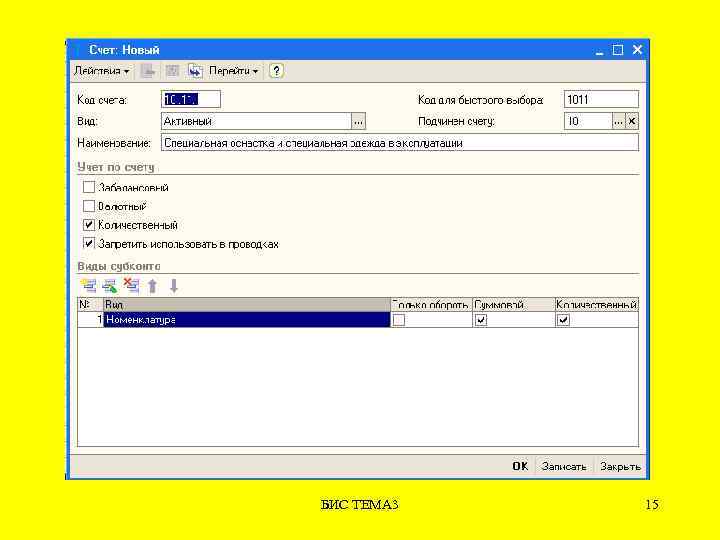Screen dimensions: 720x540
Task: Move subconto down with arrow icon
Action: [x=174, y=286]
